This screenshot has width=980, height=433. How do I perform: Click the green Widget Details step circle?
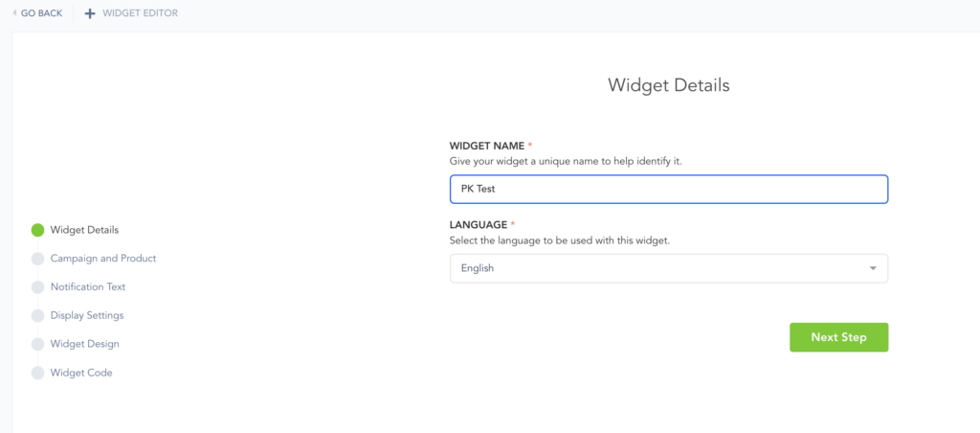(x=38, y=230)
